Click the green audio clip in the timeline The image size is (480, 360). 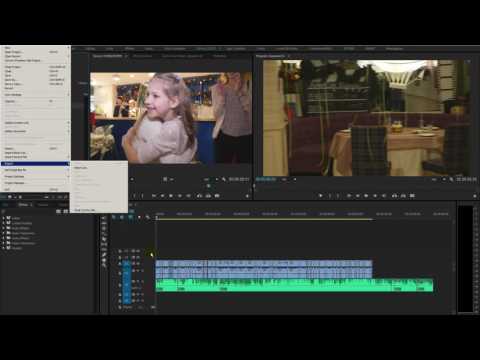click(294, 286)
